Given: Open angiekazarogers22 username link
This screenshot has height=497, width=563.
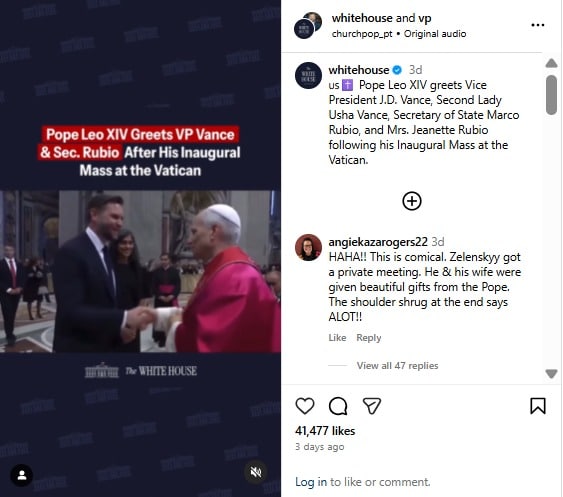Looking at the screenshot, I should pyautogui.click(x=378, y=242).
